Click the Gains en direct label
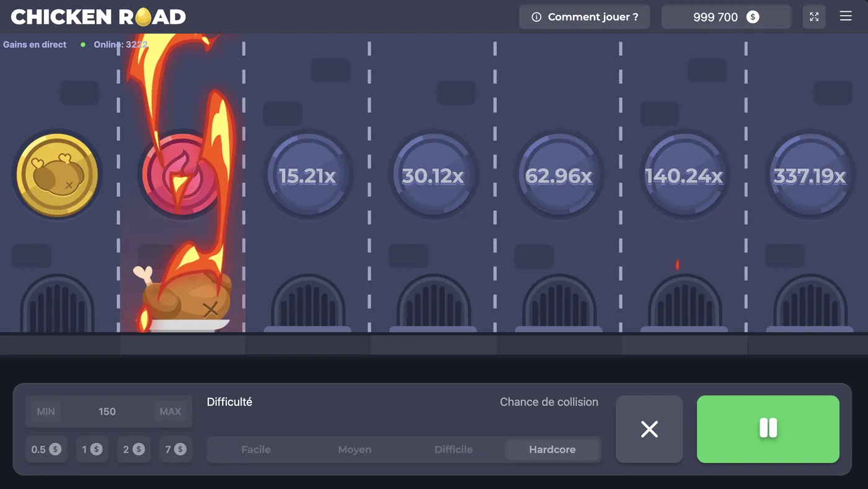 pos(34,44)
